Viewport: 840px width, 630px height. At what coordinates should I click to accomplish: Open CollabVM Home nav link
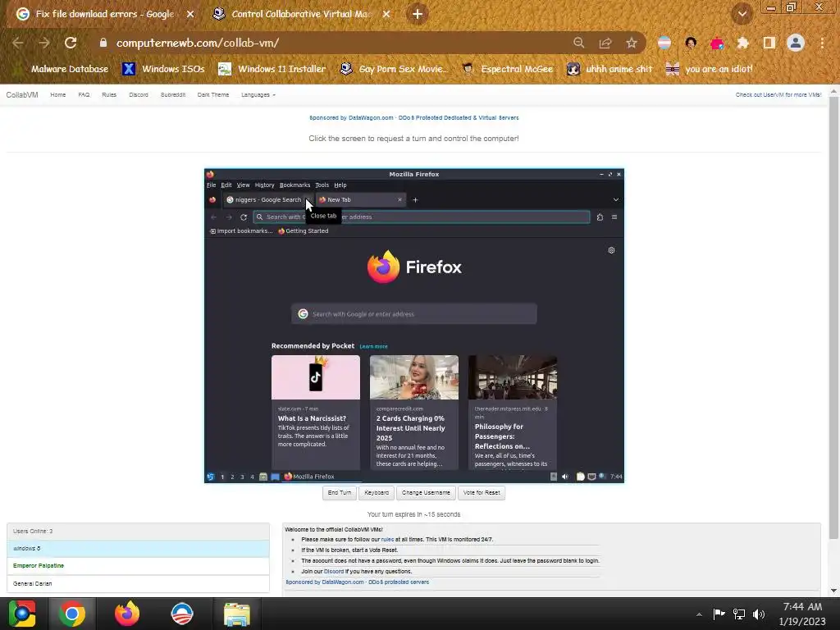58,95
